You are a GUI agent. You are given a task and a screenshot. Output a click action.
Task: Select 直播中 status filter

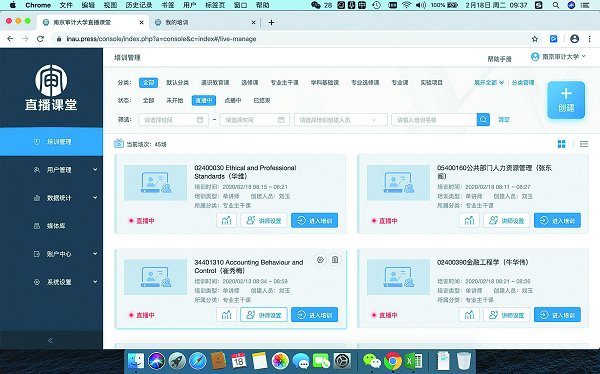click(x=204, y=100)
